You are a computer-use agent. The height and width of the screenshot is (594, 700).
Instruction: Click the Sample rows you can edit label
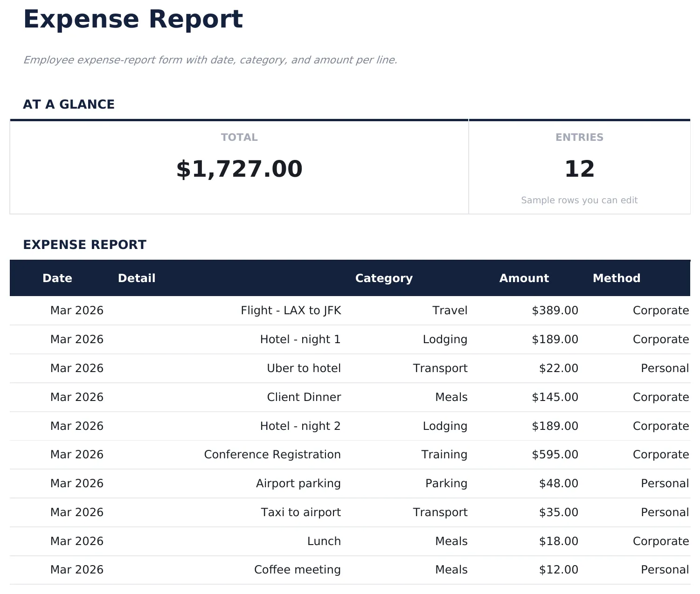pos(579,200)
